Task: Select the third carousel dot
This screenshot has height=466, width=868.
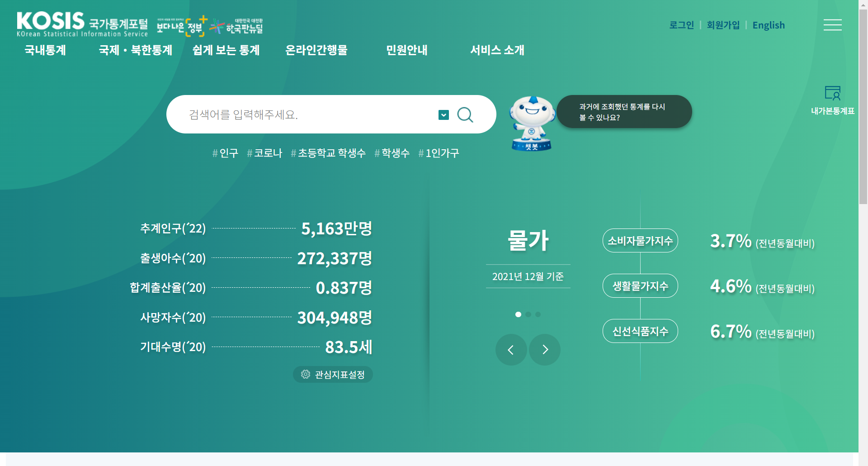Action: point(538,314)
